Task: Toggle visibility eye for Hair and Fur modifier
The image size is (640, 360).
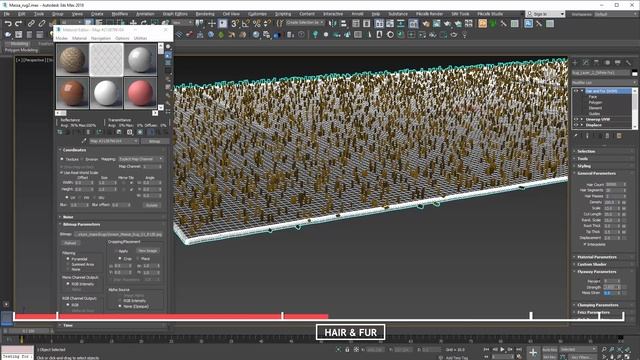Action: tap(575, 91)
